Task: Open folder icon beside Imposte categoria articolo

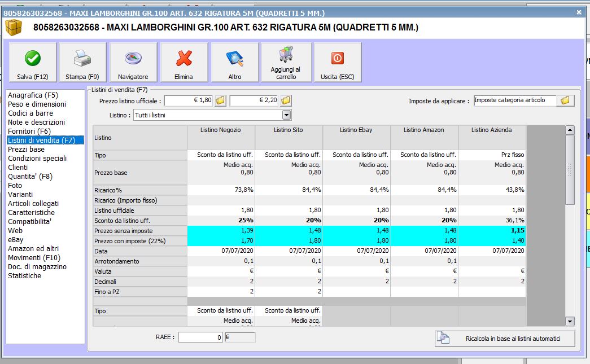Action: pyautogui.click(x=565, y=100)
